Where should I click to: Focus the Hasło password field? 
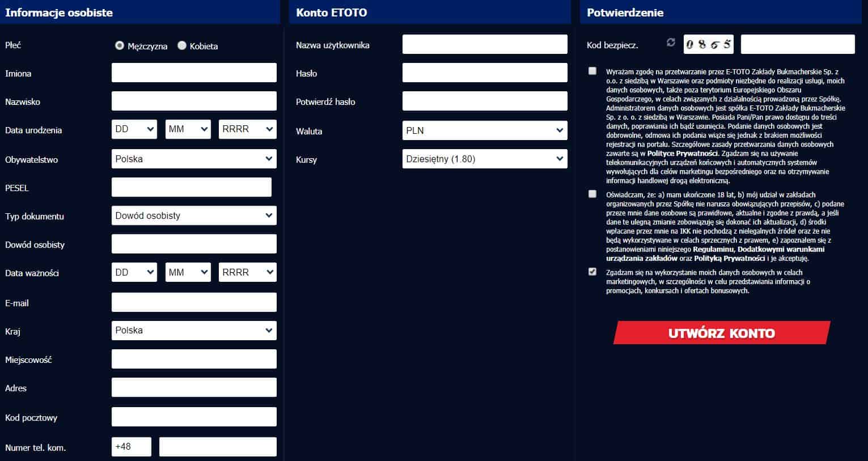pyautogui.click(x=485, y=73)
